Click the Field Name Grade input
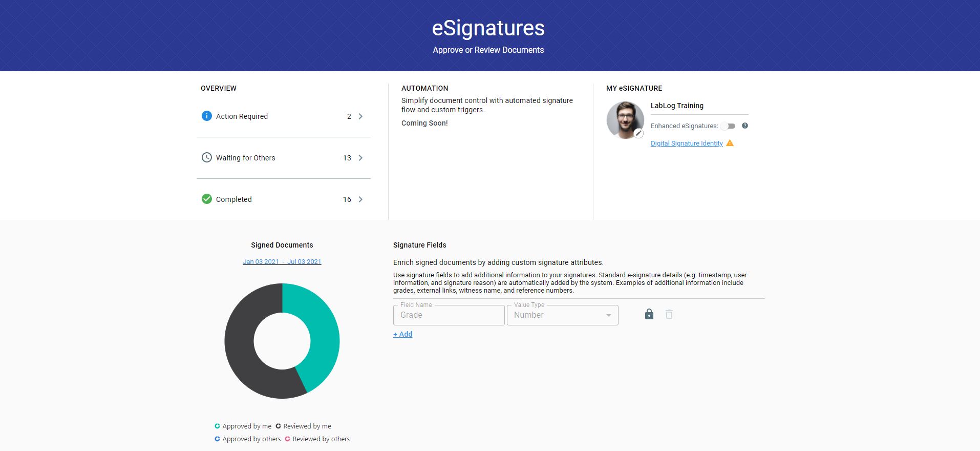 tap(449, 315)
